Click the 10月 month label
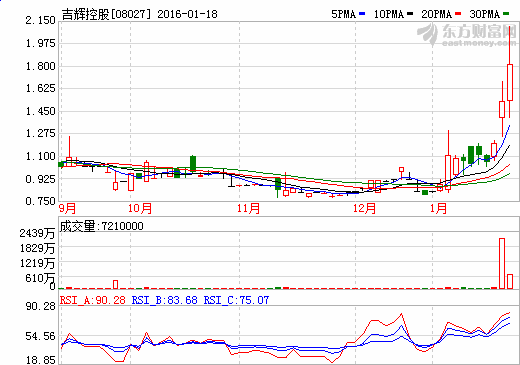Screen dimensions: 520x365 click(x=140, y=209)
